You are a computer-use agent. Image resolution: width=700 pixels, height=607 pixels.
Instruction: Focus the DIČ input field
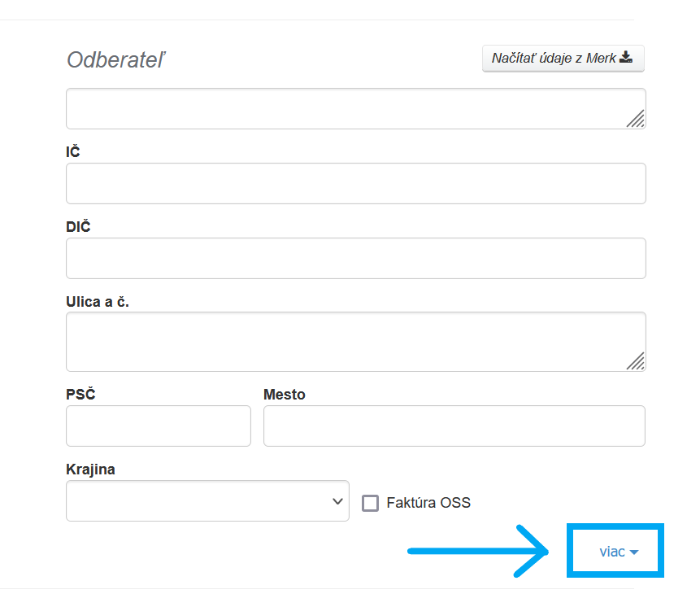(x=355, y=258)
